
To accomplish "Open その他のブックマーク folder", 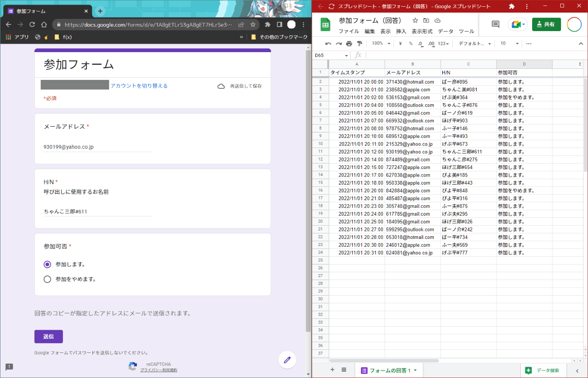I will pyautogui.click(x=279, y=37).
